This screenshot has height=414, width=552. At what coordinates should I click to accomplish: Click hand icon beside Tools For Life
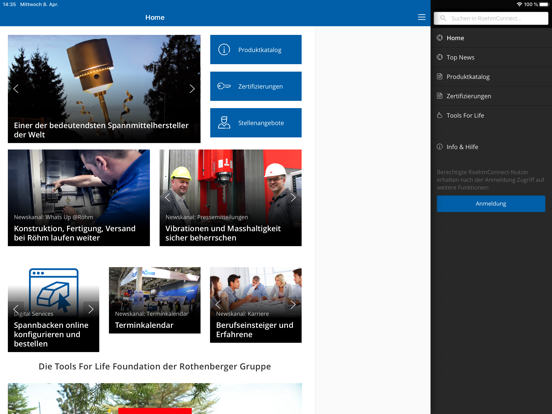pos(439,115)
